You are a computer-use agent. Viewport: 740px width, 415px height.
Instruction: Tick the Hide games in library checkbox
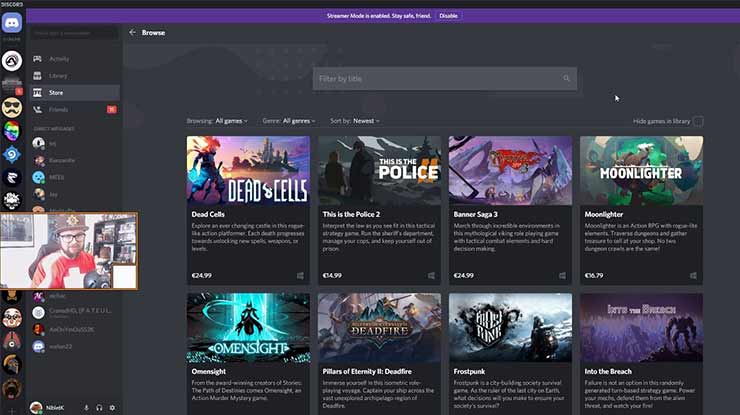pyautogui.click(x=698, y=121)
